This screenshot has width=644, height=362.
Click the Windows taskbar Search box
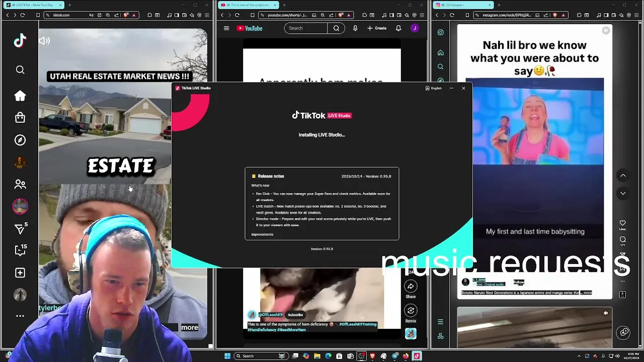tap(262, 356)
